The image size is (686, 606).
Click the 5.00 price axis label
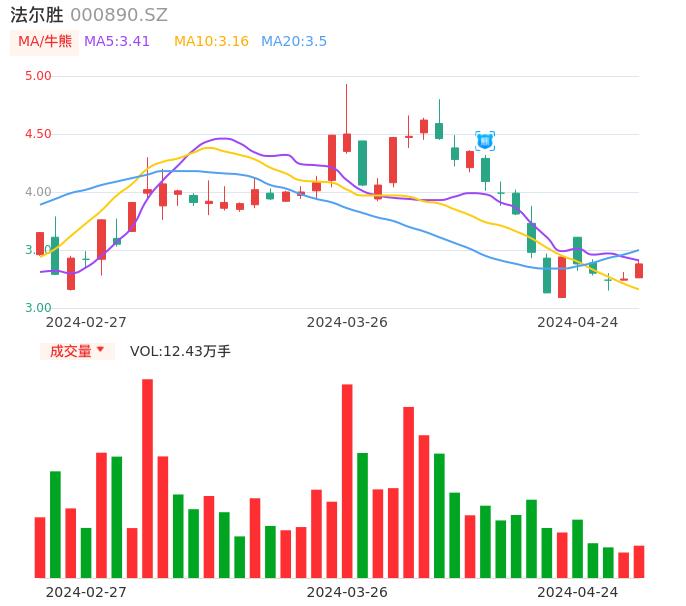(38, 76)
